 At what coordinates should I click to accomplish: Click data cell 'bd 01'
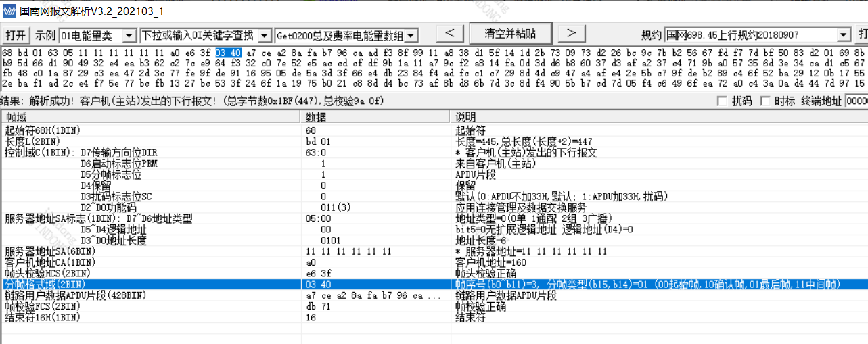pos(318,141)
